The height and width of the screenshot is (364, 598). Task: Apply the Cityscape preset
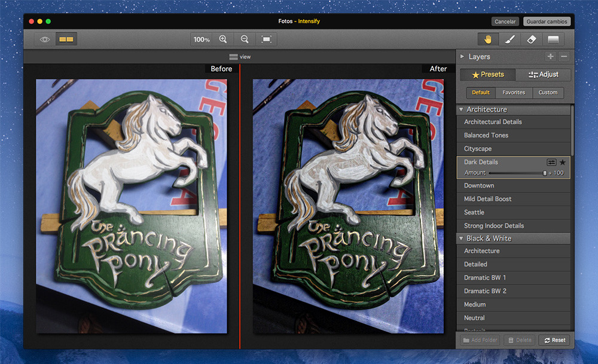[513, 149]
